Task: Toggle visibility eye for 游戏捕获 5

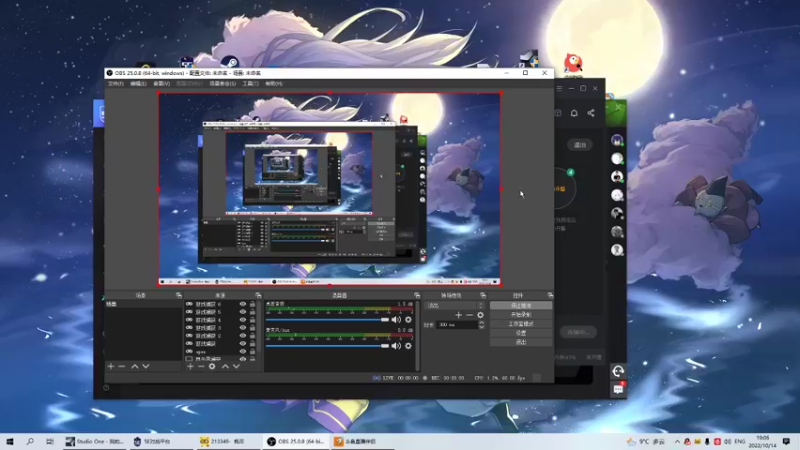Action: (243, 312)
